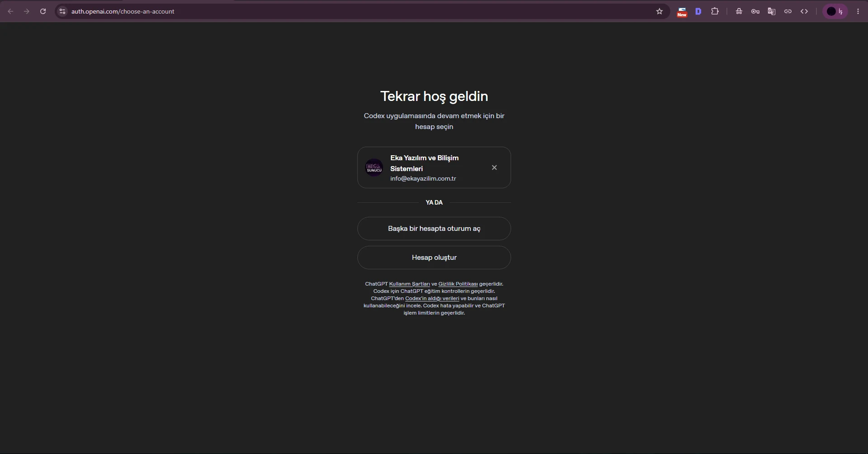Bookmark this page with the star icon
Screen dimensions: 868x454
[x=659, y=11]
